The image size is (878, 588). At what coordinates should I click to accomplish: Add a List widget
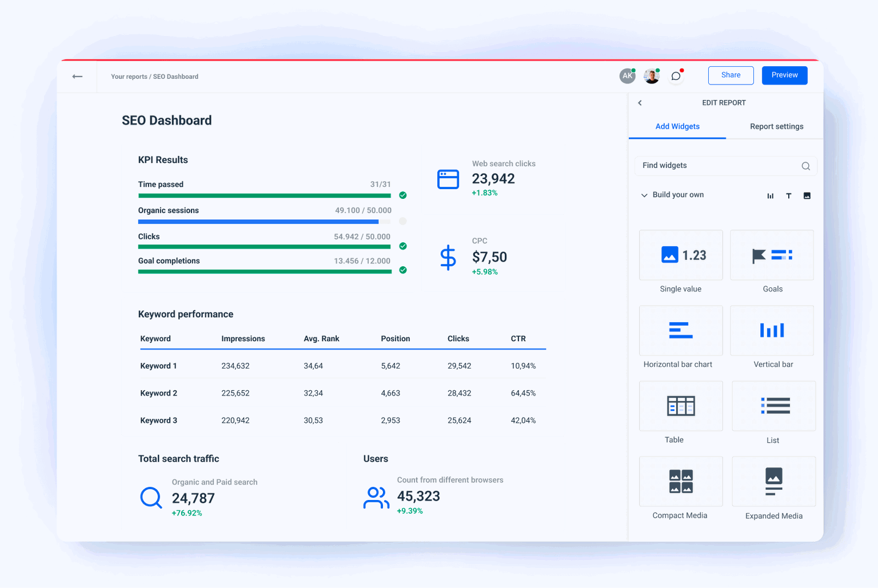pyautogui.click(x=773, y=406)
